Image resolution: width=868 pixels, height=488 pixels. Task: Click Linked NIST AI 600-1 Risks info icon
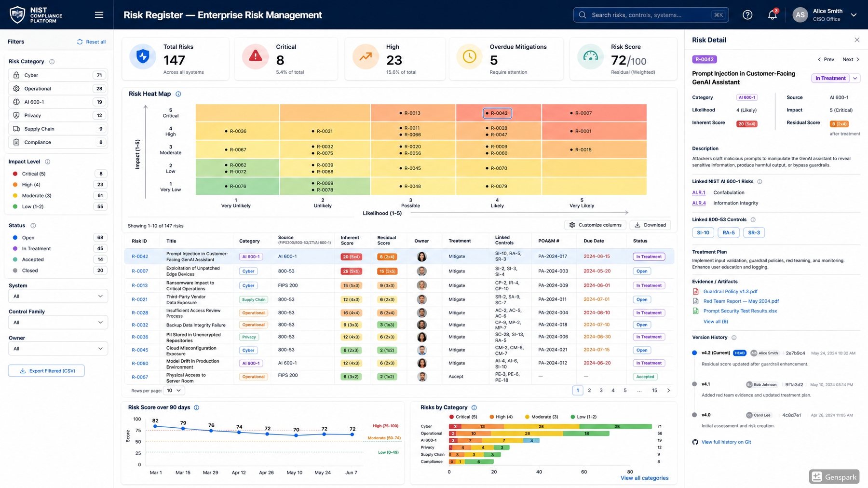coord(760,182)
